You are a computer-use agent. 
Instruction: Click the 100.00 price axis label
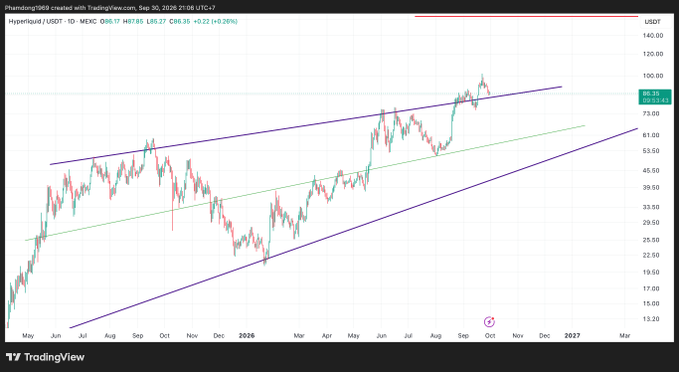[x=653, y=76]
